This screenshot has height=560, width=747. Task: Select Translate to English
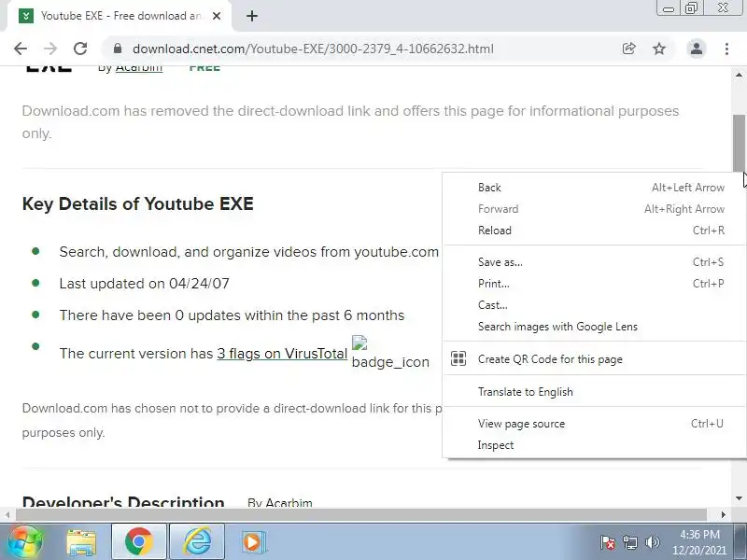click(x=595, y=392)
